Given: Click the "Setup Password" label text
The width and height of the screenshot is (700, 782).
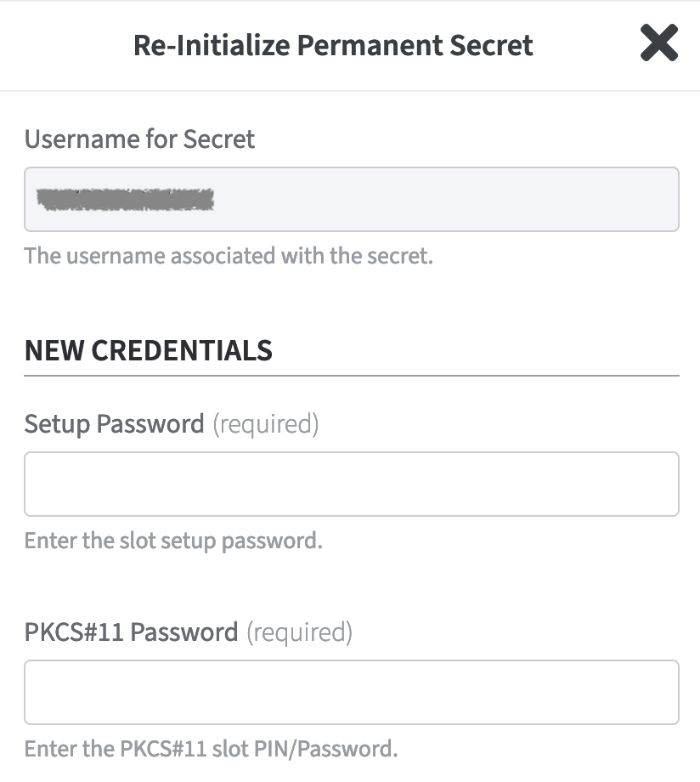Looking at the screenshot, I should 114,422.
